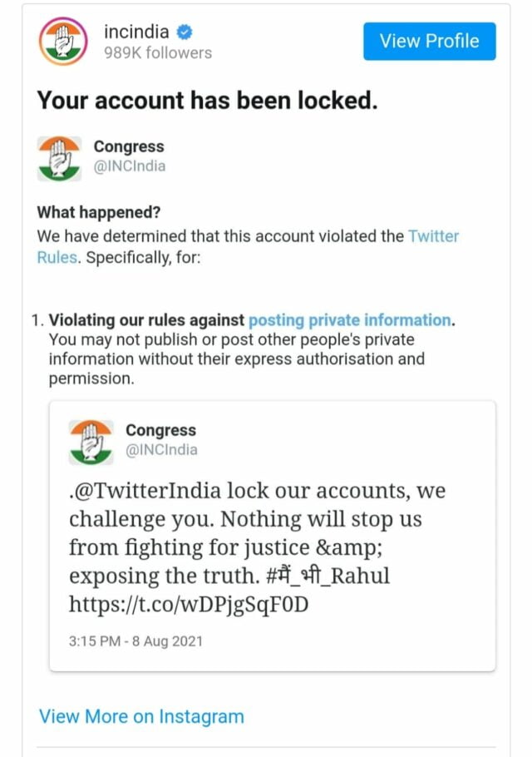
Task: Click the 989K followers count
Action: coord(157,53)
